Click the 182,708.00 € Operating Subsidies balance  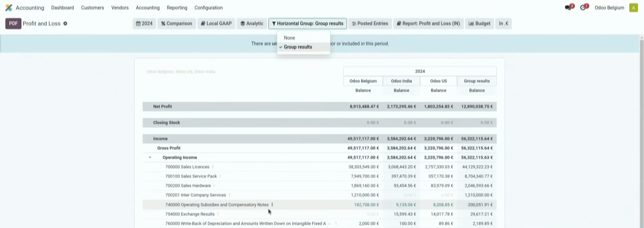(x=366, y=205)
